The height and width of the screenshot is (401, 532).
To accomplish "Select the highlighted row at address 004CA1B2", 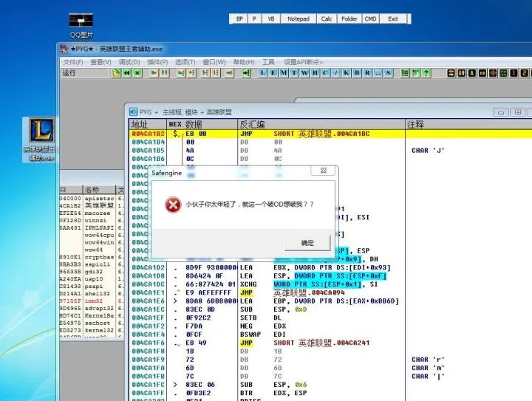I will 330,134.
